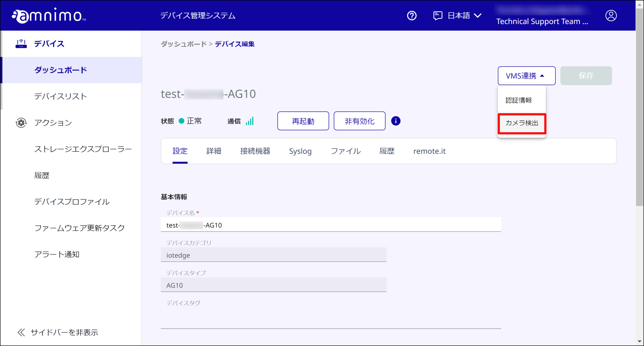Click the action gear icon in sidebar

[x=21, y=123]
